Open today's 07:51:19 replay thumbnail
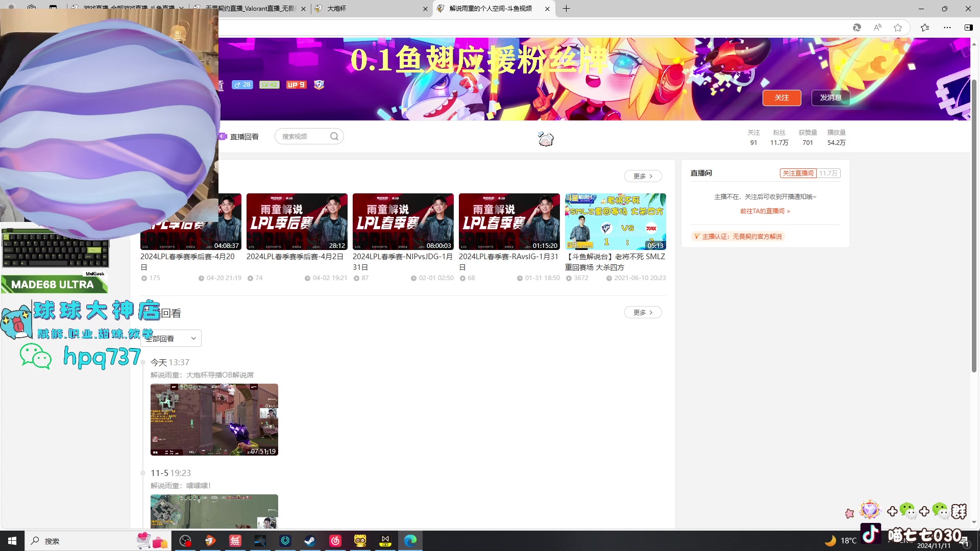The height and width of the screenshot is (551, 980). pos(214,419)
